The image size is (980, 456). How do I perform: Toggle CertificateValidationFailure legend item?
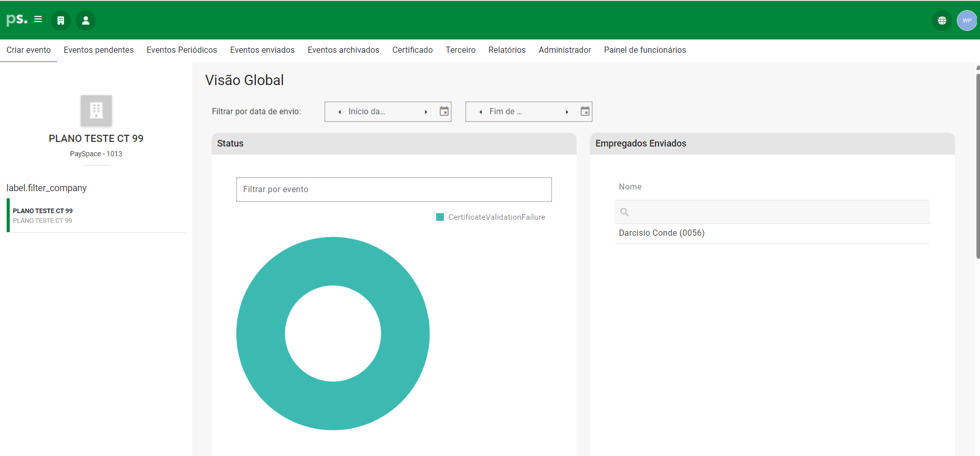click(491, 217)
